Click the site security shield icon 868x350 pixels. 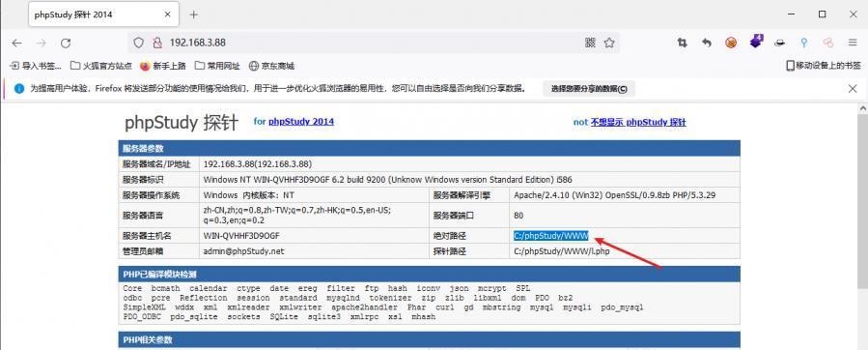coord(138,43)
